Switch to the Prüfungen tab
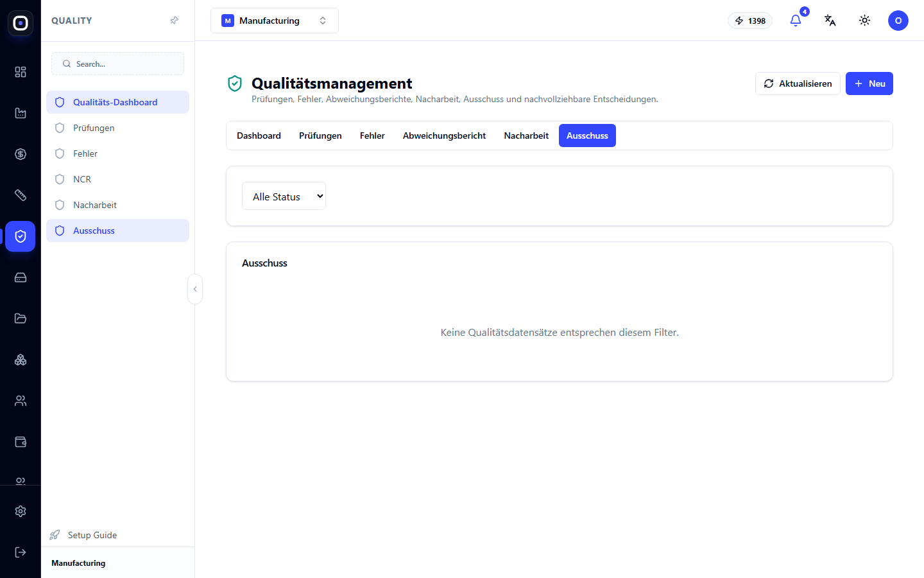Viewport: 924px width, 578px height. pos(320,136)
